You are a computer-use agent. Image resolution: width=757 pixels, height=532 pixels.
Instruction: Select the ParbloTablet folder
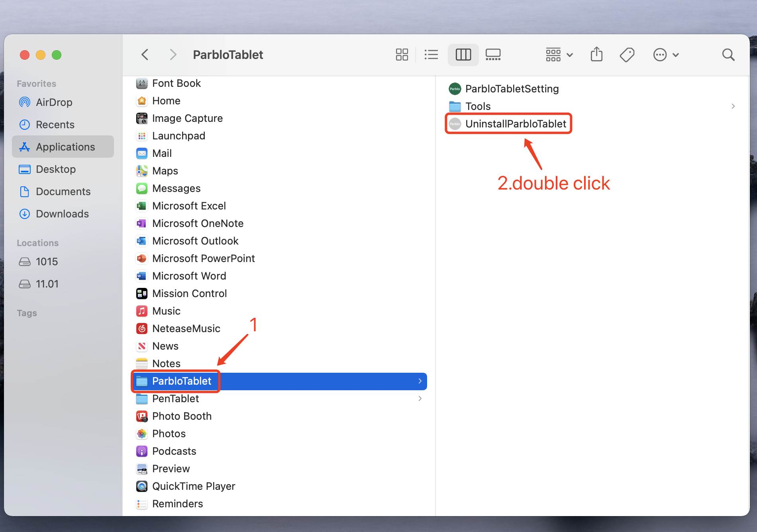[279, 381]
